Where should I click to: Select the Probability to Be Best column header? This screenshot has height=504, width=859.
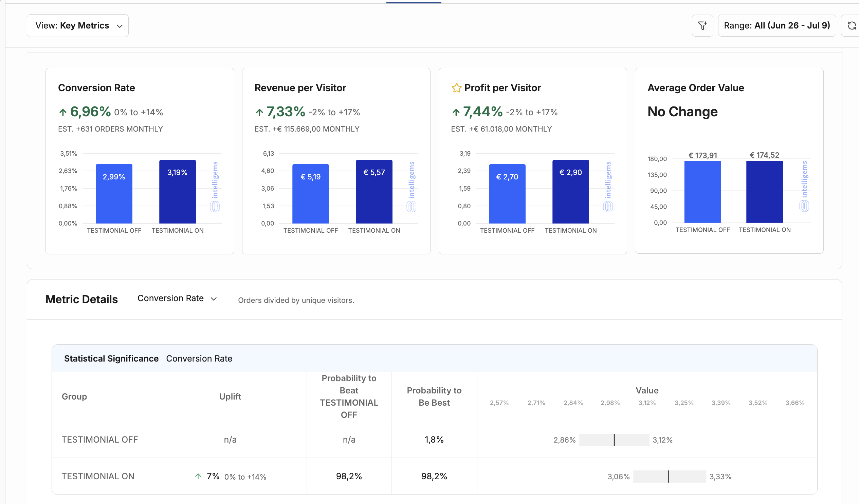[x=434, y=396]
